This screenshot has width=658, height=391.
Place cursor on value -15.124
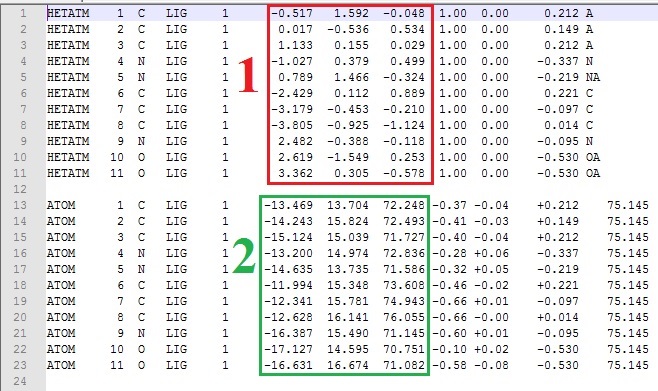pyautogui.click(x=289, y=237)
